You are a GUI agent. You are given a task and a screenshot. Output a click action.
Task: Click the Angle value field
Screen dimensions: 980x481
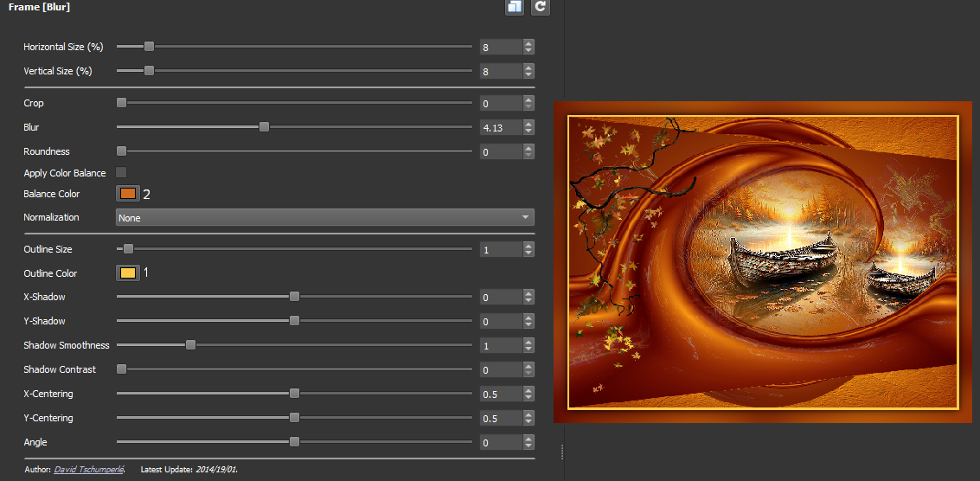pyautogui.click(x=502, y=443)
